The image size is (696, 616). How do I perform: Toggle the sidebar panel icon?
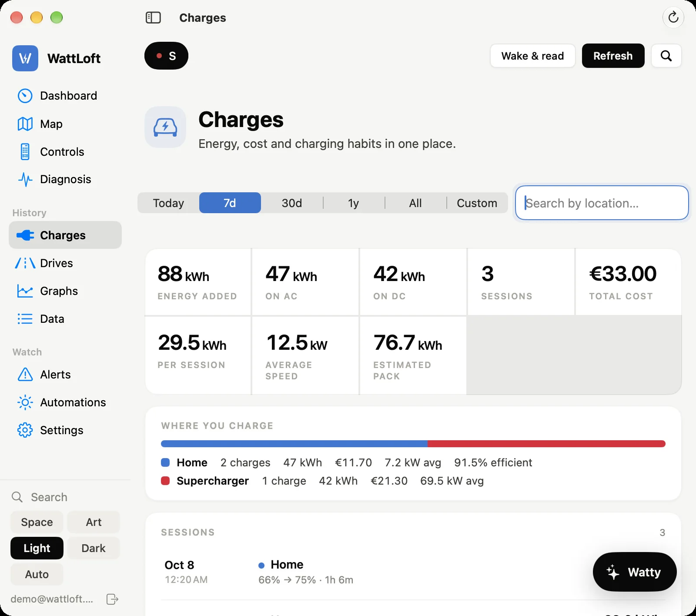pos(153,18)
